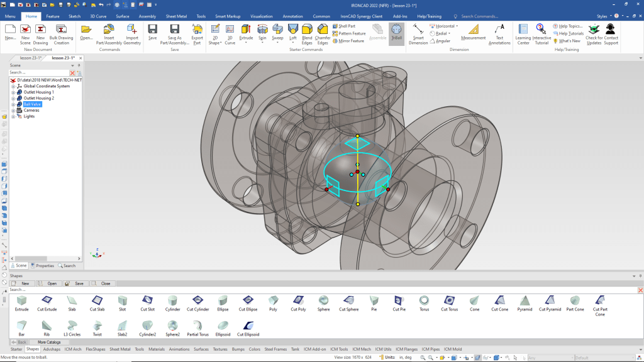644x362 pixels.
Task: Click the Help Topics link
Action: [x=570, y=26]
